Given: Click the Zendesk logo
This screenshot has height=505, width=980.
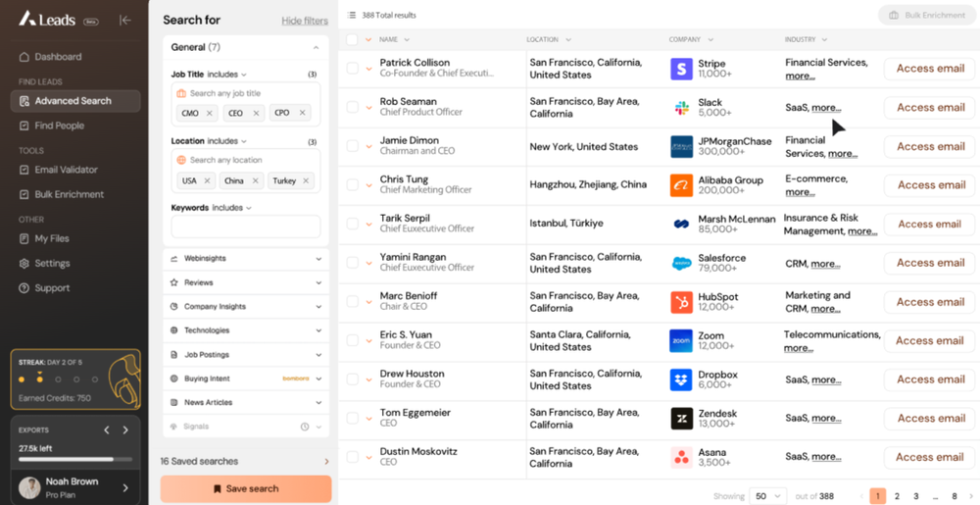Looking at the screenshot, I should click(681, 418).
